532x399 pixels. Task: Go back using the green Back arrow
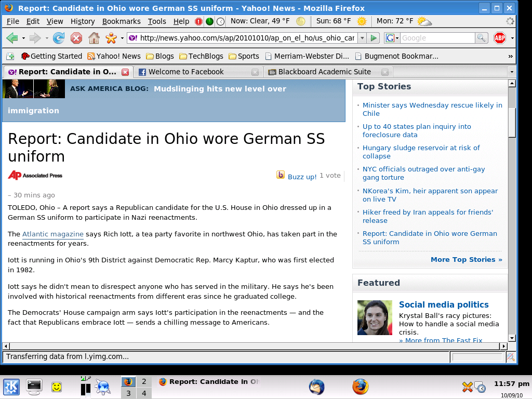click(x=12, y=38)
